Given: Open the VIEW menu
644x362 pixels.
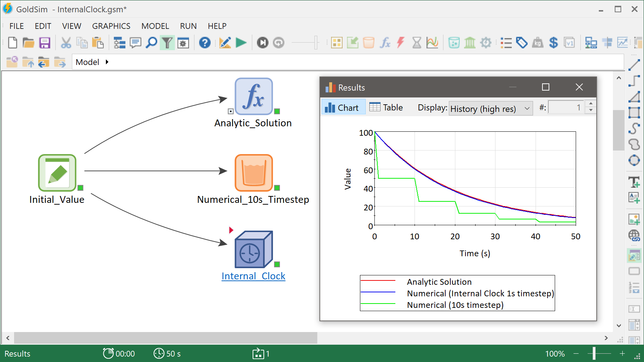Looking at the screenshot, I should [72, 26].
